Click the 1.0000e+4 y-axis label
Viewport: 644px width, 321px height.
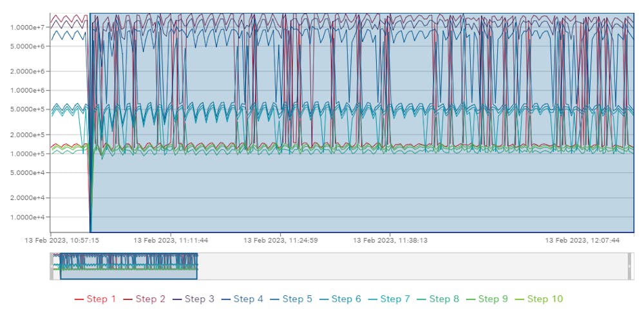[x=27, y=217]
